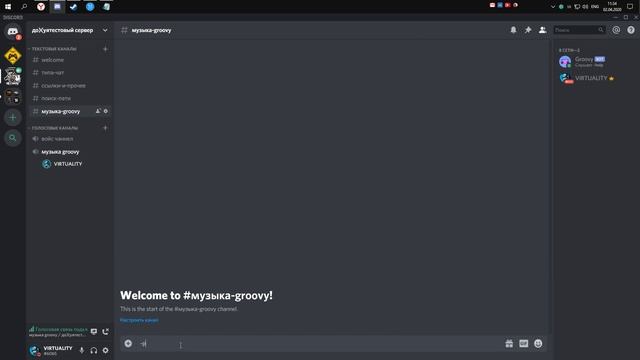
Task: Open user settings gear
Action: pyautogui.click(x=106, y=350)
